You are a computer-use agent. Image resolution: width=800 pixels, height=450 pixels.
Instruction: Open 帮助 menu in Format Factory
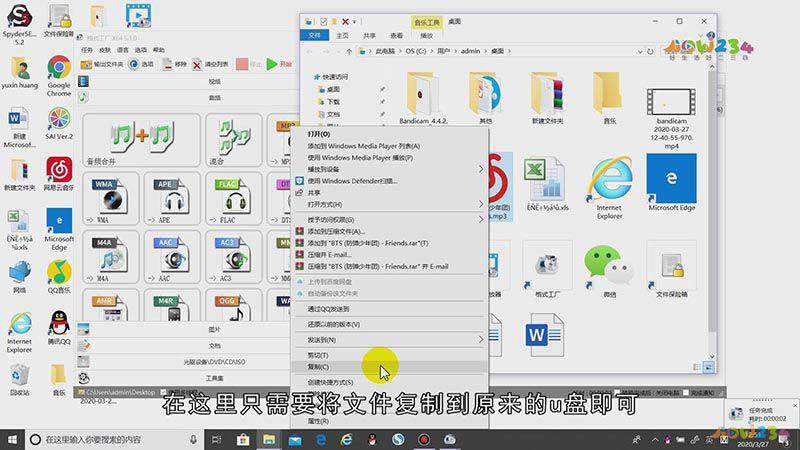[159, 50]
